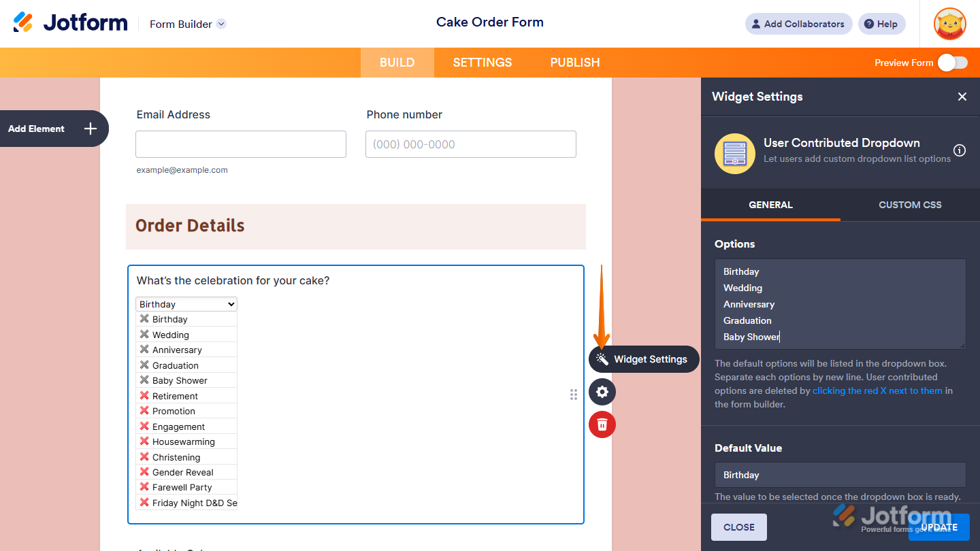
Task: Close the Widget Settings panel with the X
Action: click(962, 97)
